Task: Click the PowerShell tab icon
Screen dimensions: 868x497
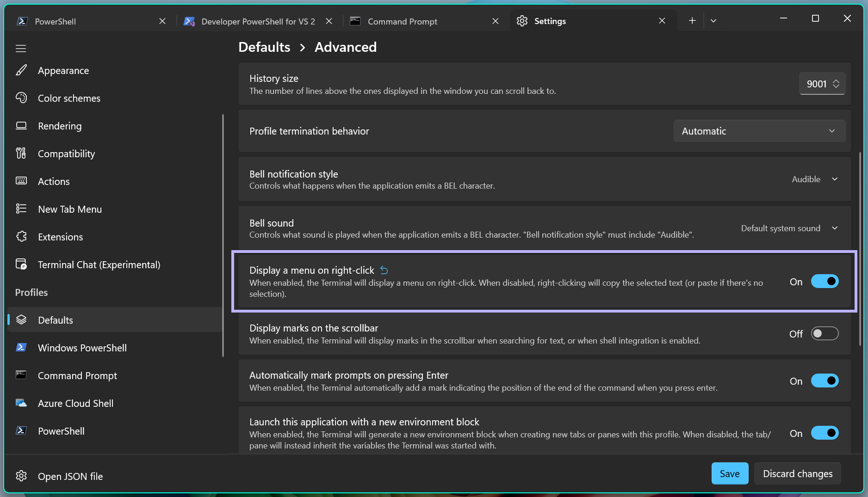Action: (x=22, y=21)
